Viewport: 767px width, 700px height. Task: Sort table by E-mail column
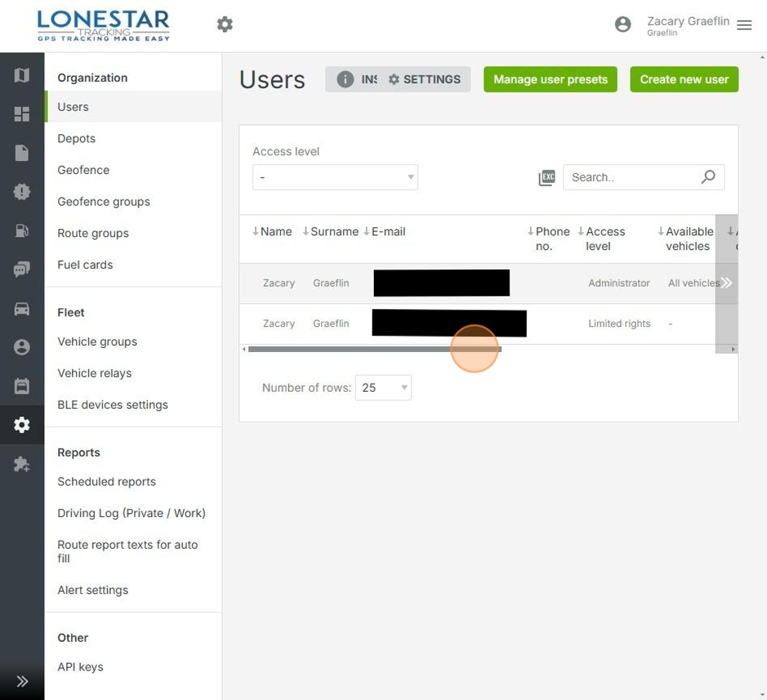tap(384, 232)
